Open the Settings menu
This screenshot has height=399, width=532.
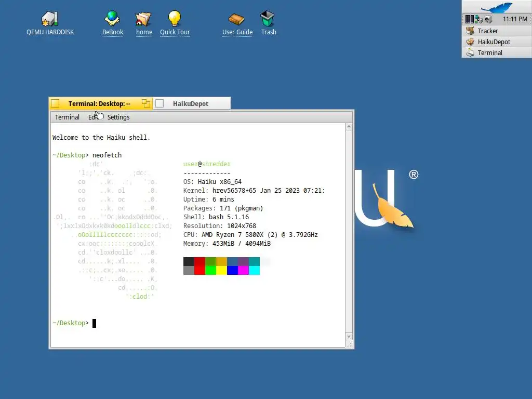coord(118,117)
